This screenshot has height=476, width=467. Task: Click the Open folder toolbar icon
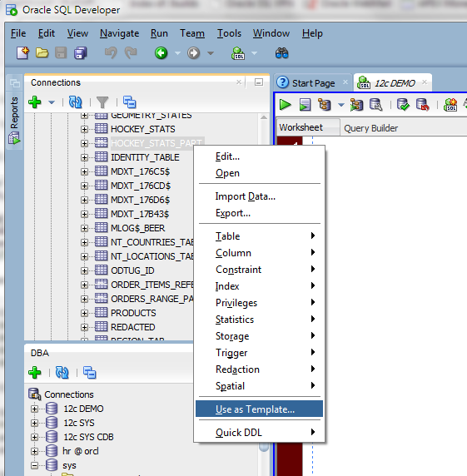point(42,53)
